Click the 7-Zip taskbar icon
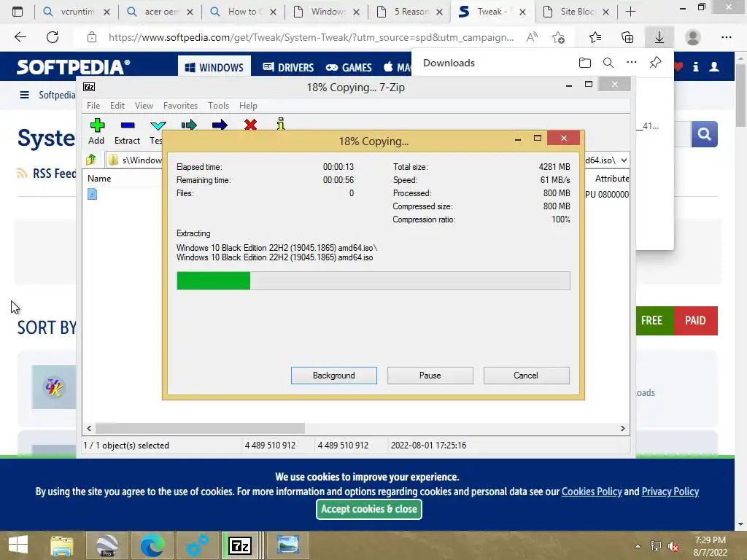Image resolution: width=747 pixels, height=560 pixels. 239,545
